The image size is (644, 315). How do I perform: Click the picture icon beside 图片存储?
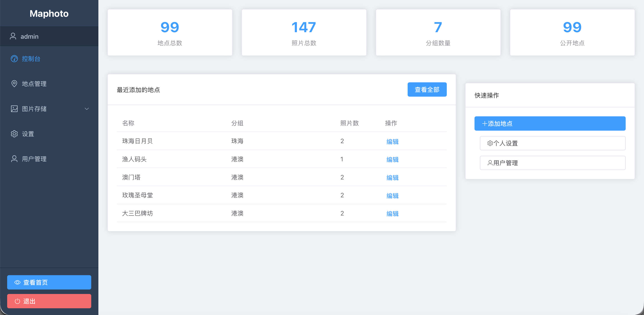pos(14,109)
